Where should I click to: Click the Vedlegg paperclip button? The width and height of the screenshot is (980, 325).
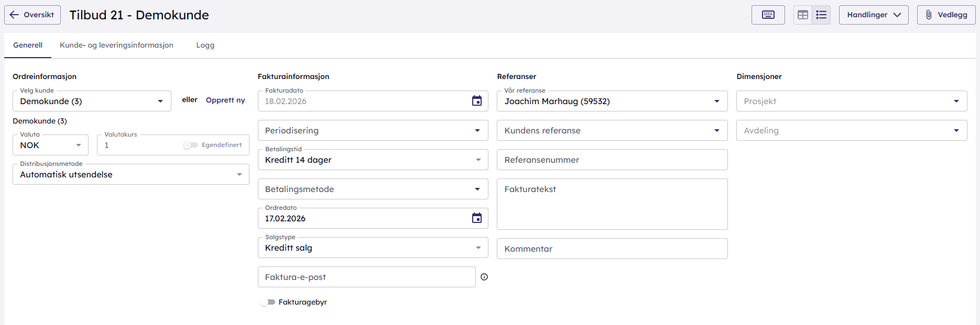coord(946,15)
